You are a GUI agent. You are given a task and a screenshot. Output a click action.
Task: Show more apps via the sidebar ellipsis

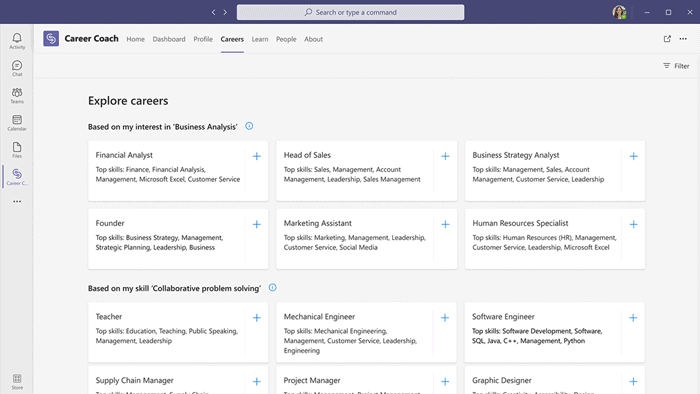pos(17,202)
